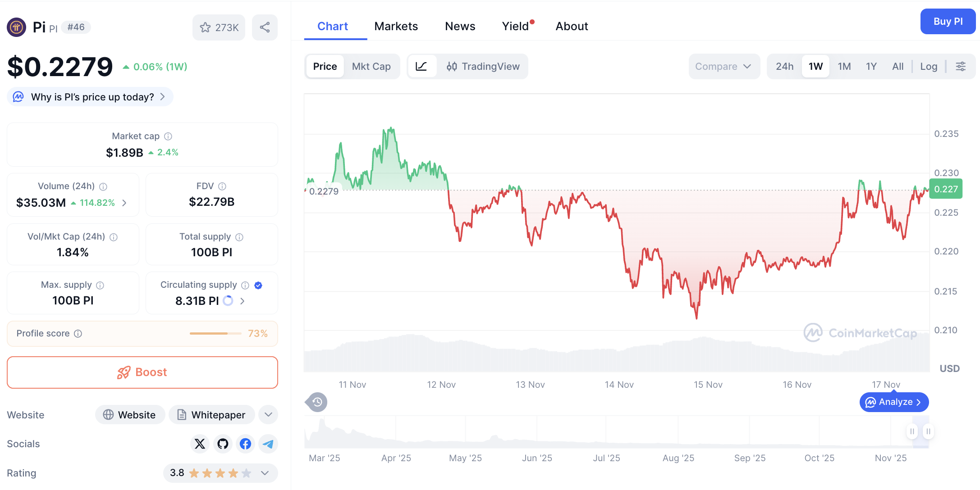Select the line chart view icon

point(421,66)
